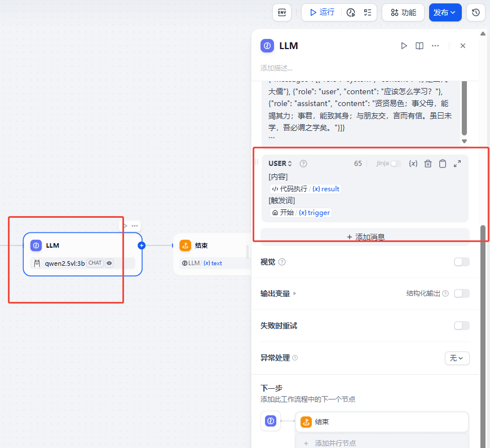The width and height of the screenshot is (490, 448).
Task: Run this LLM step with play icon
Action: tap(404, 46)
